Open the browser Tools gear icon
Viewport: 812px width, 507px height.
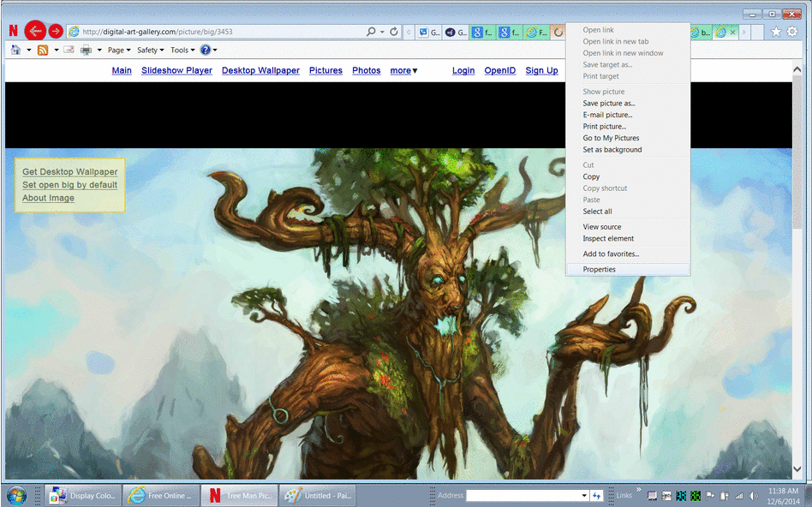(x=792, y=32)
